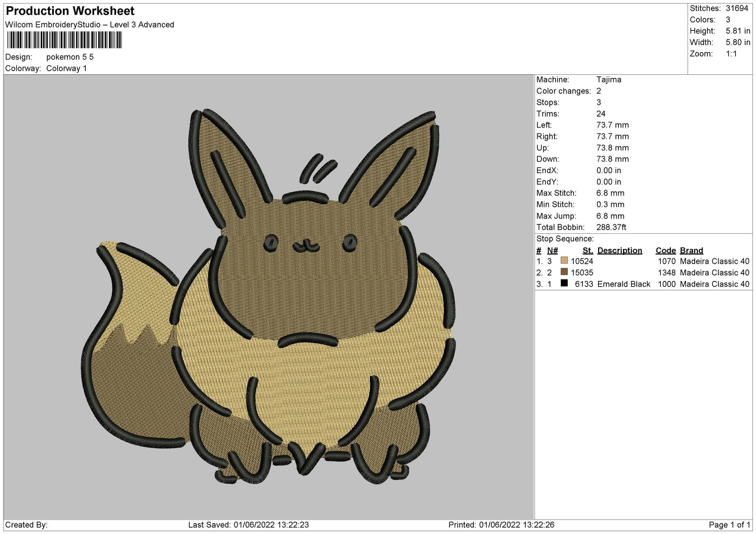Click the tan color swatch for stop 1
Screen dimensions: 756x534
(x=564, y=260)
